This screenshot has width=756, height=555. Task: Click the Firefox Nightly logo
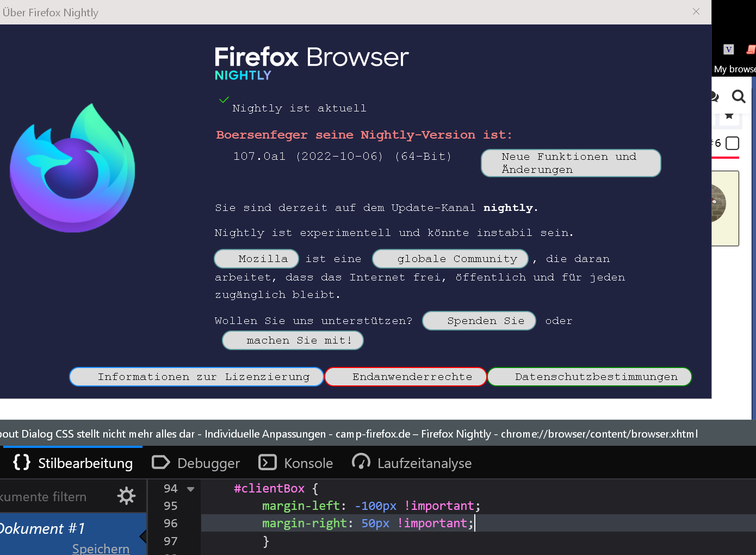click(72, 168)
